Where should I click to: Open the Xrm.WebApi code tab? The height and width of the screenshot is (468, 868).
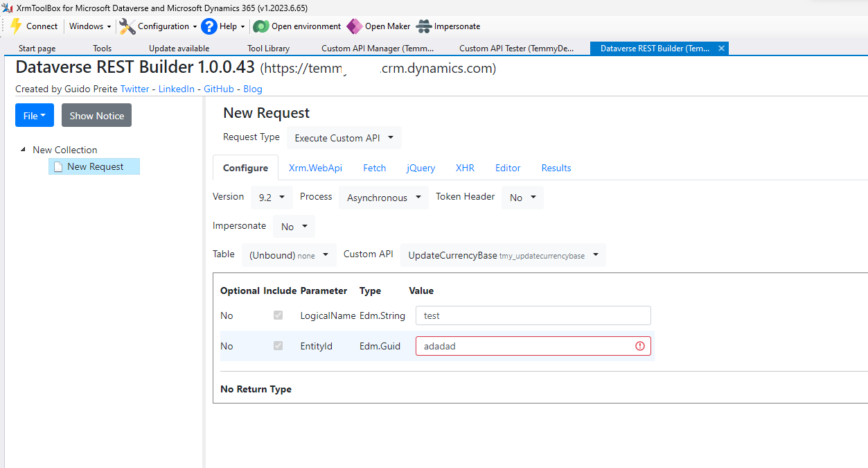(x=316, y=168)
